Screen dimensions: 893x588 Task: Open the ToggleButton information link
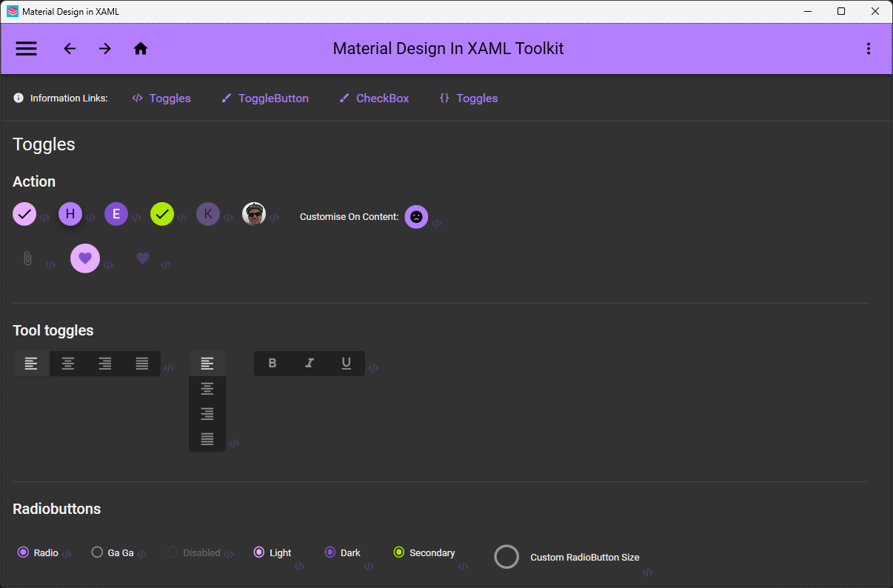click(265, 98)
